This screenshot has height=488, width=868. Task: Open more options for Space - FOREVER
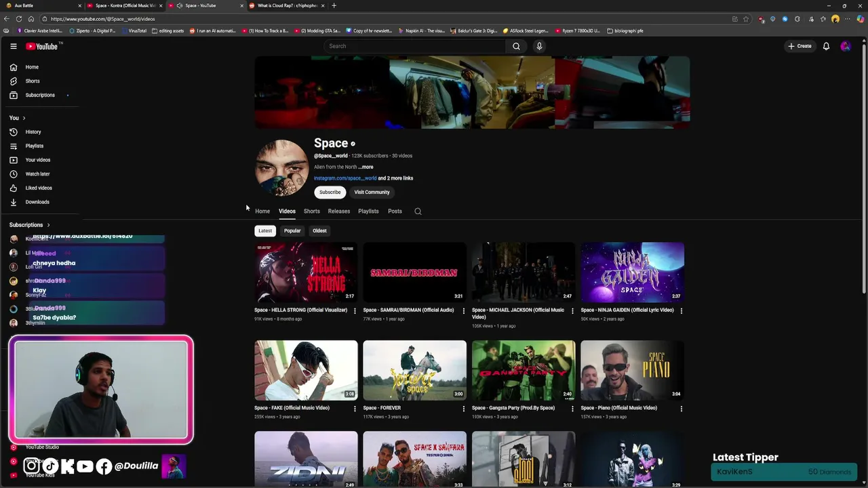point(464,409)
